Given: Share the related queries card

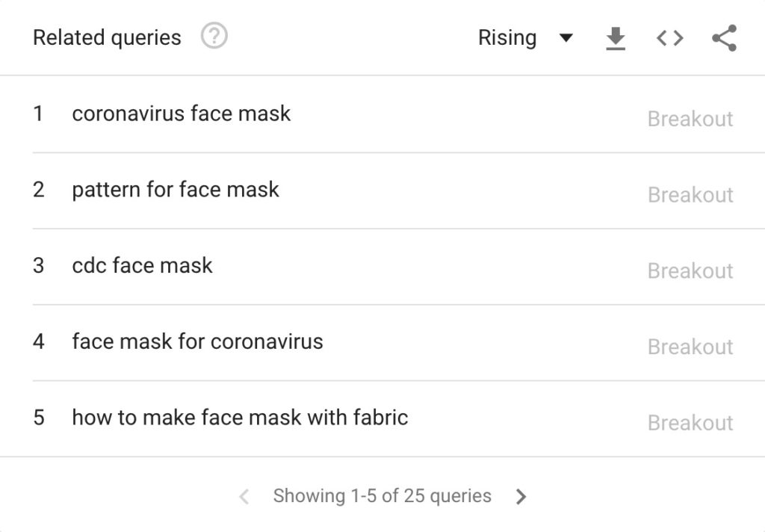Looking at the screenshot, I should click(x=724, y=38).
